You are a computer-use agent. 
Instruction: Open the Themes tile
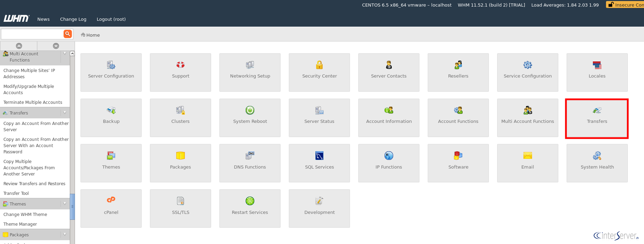tap(111, 163)
